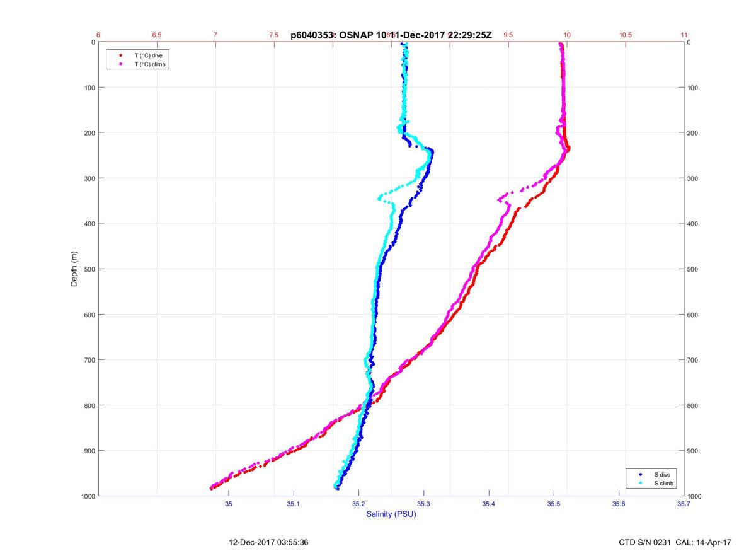Click temperature tick label 7.5 at top

274,35
